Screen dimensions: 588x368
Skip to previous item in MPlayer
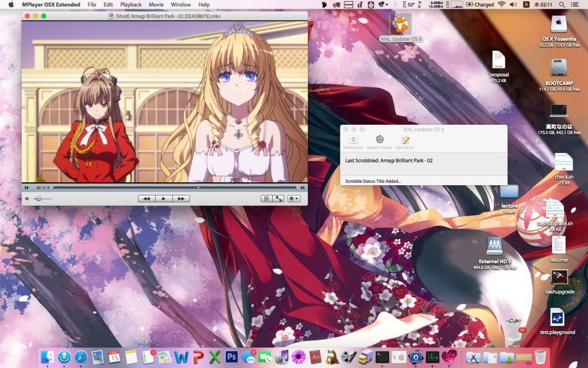[26, 188]
